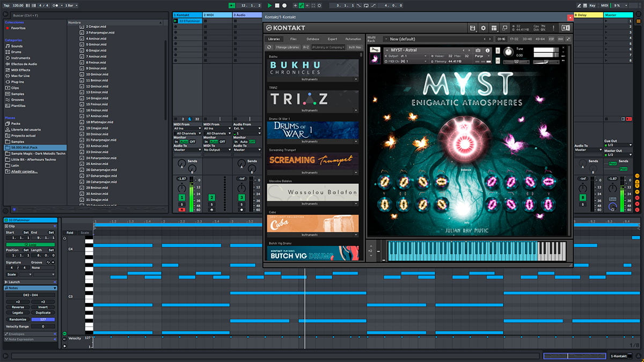Select rack page 17-32 in Kontakt
This screenshot has height=362, width=644.
tap(514, 39)
